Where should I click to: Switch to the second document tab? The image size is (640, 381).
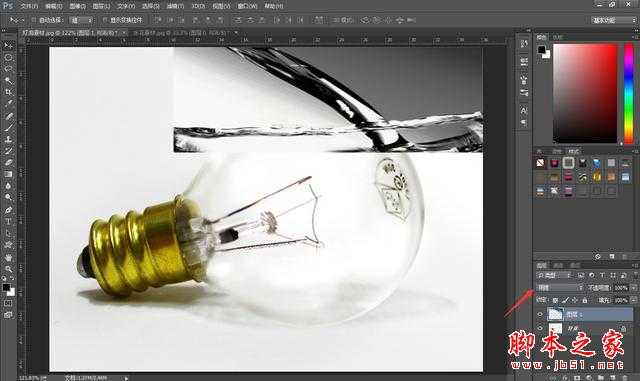(181, 33)
